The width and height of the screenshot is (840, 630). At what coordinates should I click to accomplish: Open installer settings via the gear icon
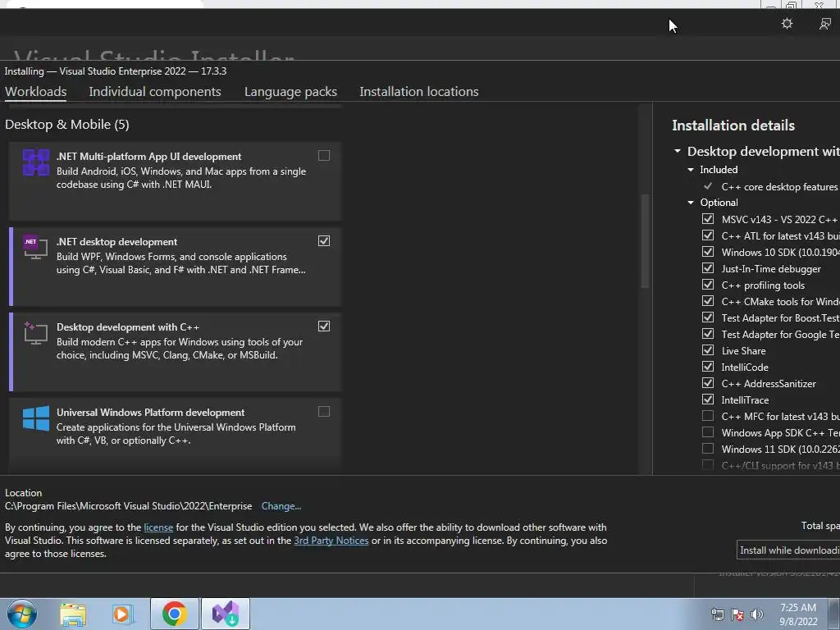[x=787, y=24]
